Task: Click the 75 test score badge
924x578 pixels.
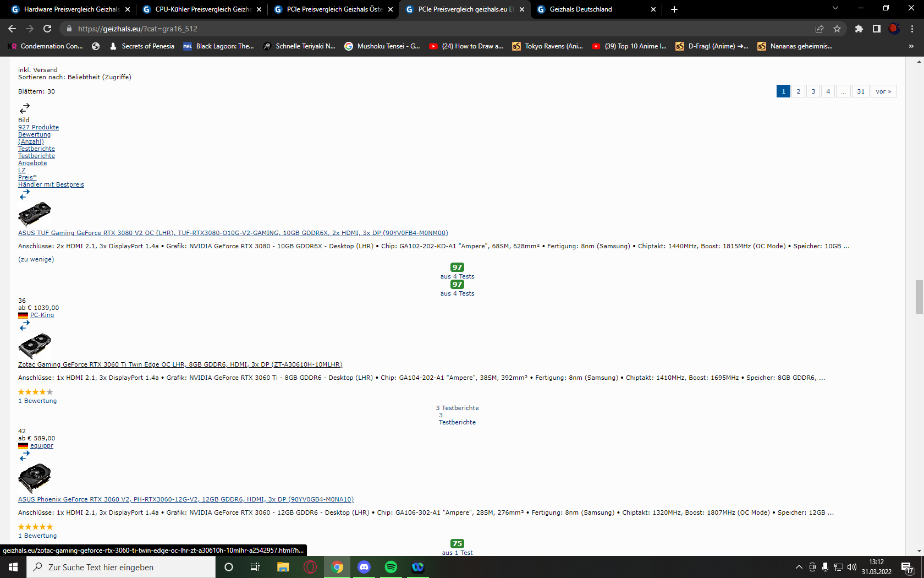Action: tap(457, 543)
